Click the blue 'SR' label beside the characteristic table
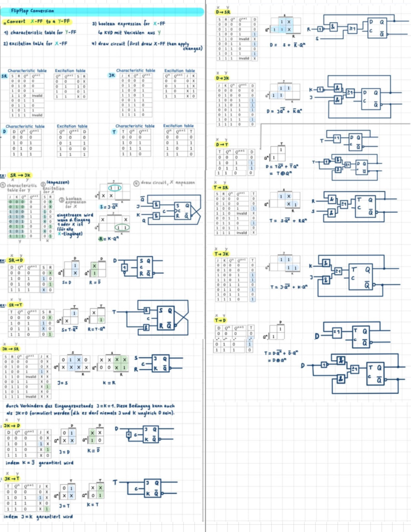The height and width of the screenshot is (532, 411). pos(4,76)
